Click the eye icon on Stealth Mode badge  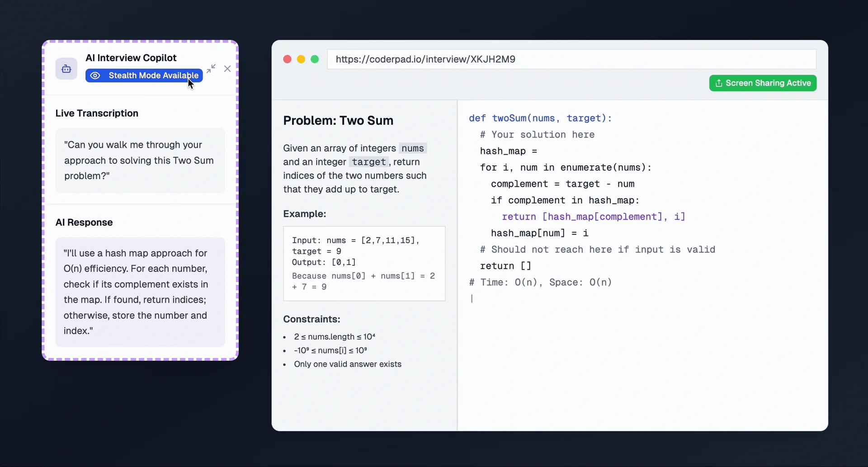coord(95,75)
